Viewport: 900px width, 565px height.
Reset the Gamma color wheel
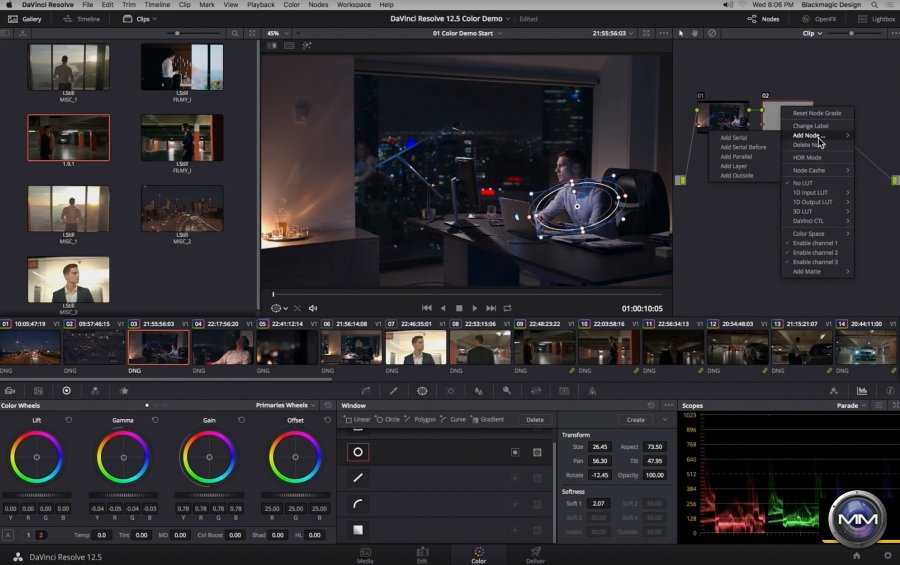(155, 420)
